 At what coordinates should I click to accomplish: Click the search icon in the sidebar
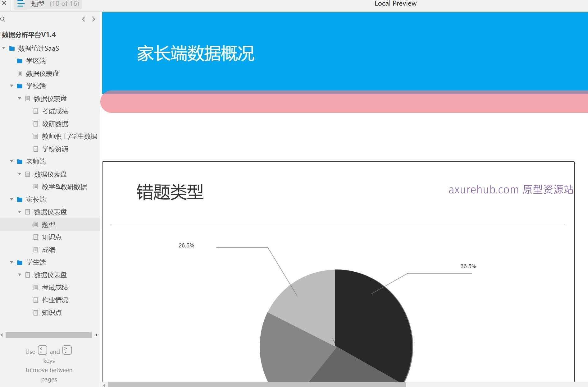pyautogui.click(x=3, y=19)
